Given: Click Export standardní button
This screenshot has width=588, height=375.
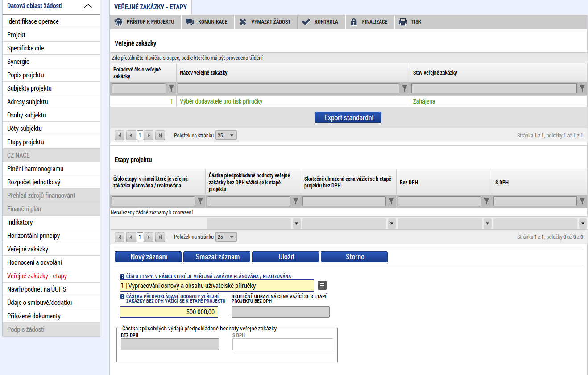Looking at the screenshot, I should click(348, 117).
